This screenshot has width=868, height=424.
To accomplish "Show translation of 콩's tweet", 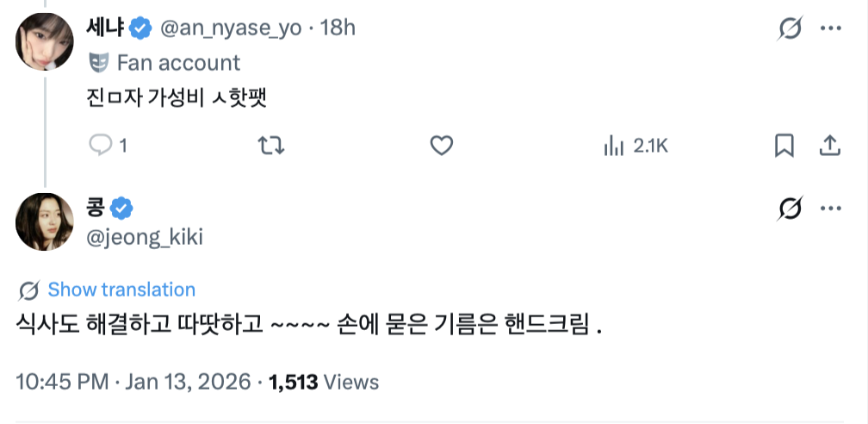I will point(121,290).
